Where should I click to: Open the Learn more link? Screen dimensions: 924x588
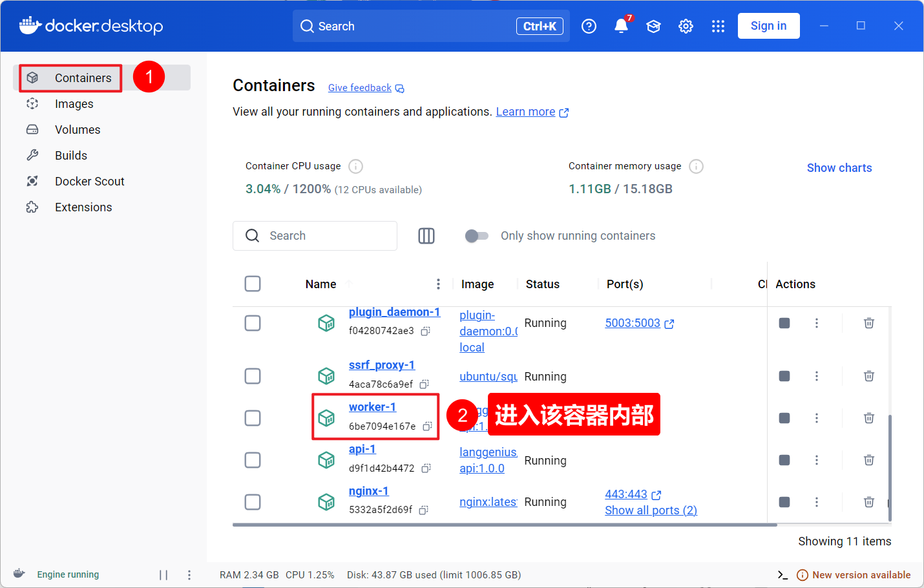coord(532,112)
